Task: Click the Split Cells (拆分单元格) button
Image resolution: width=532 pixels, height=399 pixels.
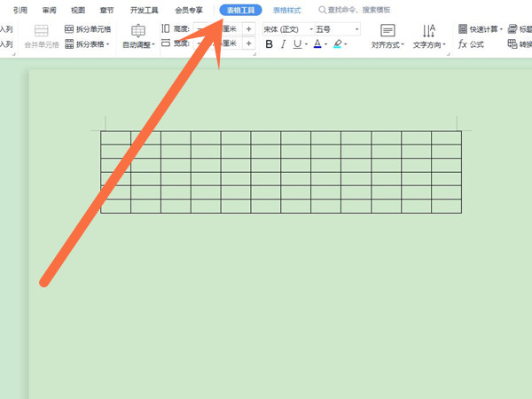Action: click(88, 29)
